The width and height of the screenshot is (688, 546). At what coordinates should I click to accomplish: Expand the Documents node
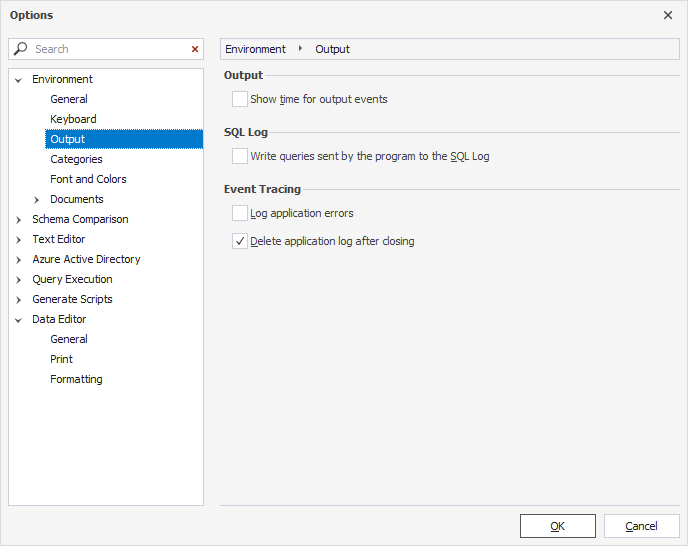pyautogui.click(x=36, y=200)
